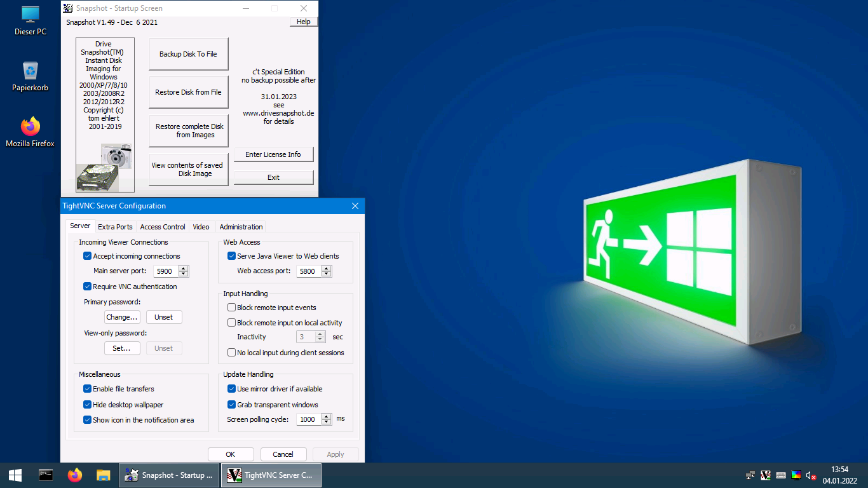The height and width of the screenshot is (488, 868).
Task: Decrease the Web access port value
Action: (327, 274)
